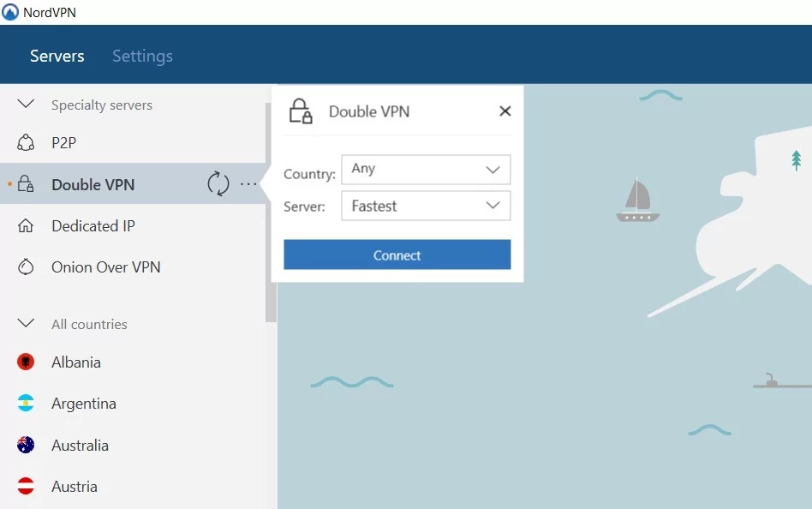Click the pine tree on the map
This screenshot has height=509, width=812.
click(797, 159)
